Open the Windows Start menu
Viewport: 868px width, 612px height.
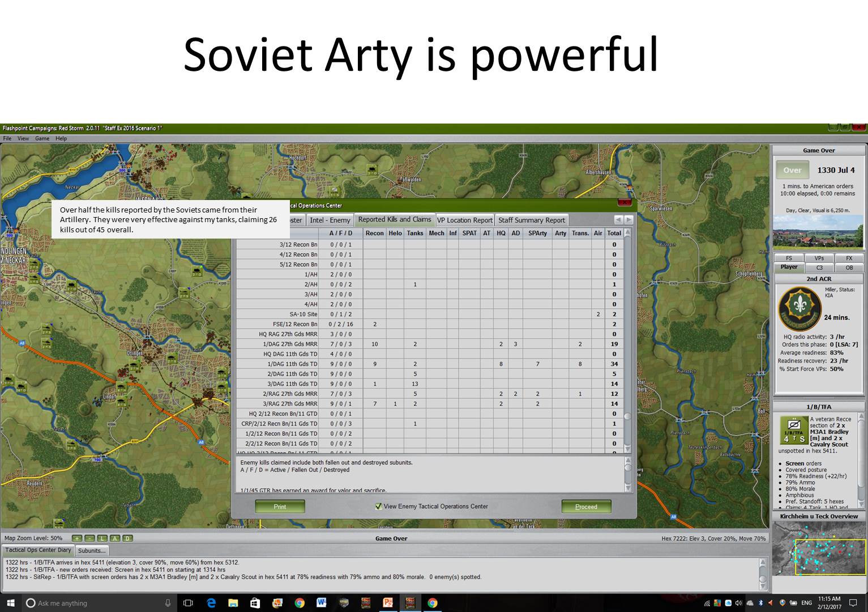11,603
